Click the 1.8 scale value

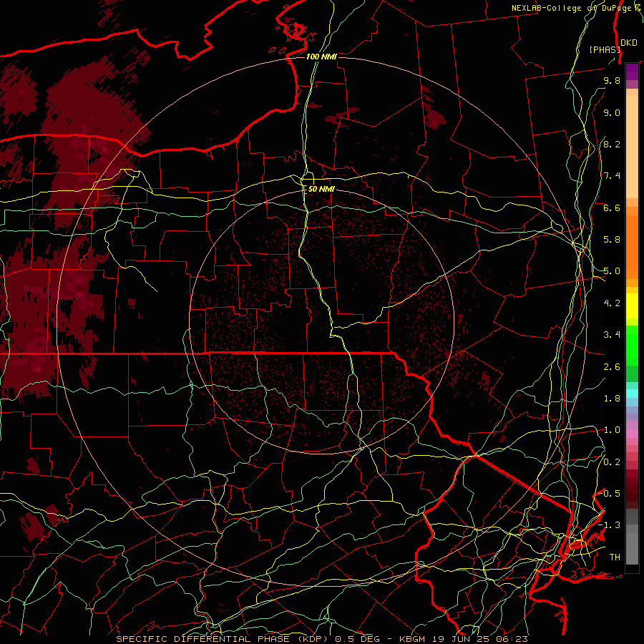point(612,399)
